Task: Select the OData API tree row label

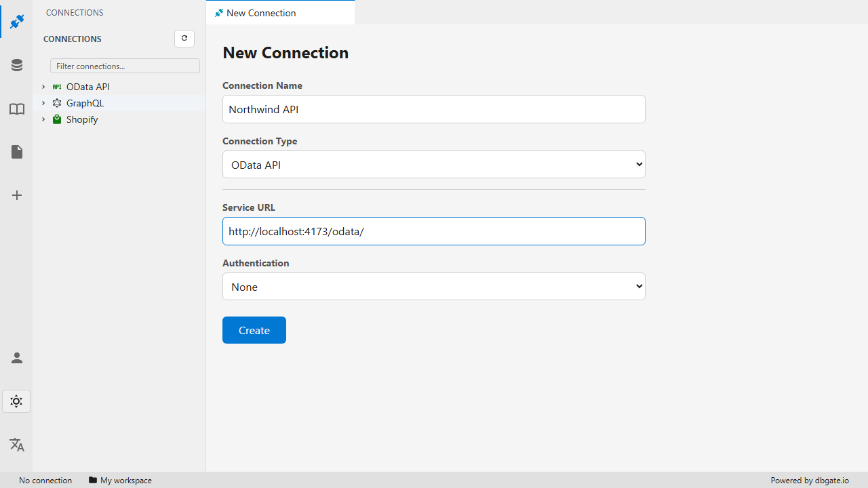Action: (x=88, y=87)
